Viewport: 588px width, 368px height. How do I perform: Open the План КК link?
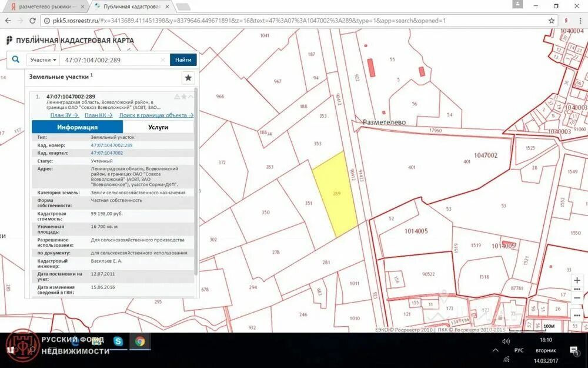[x=99, y=115]
